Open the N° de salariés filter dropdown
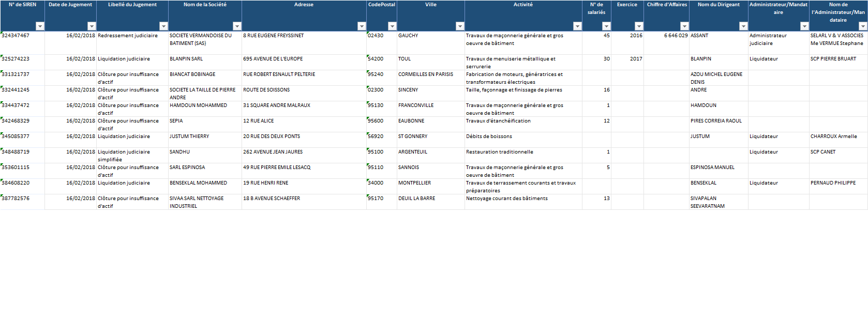 click(x=606, y=26)
